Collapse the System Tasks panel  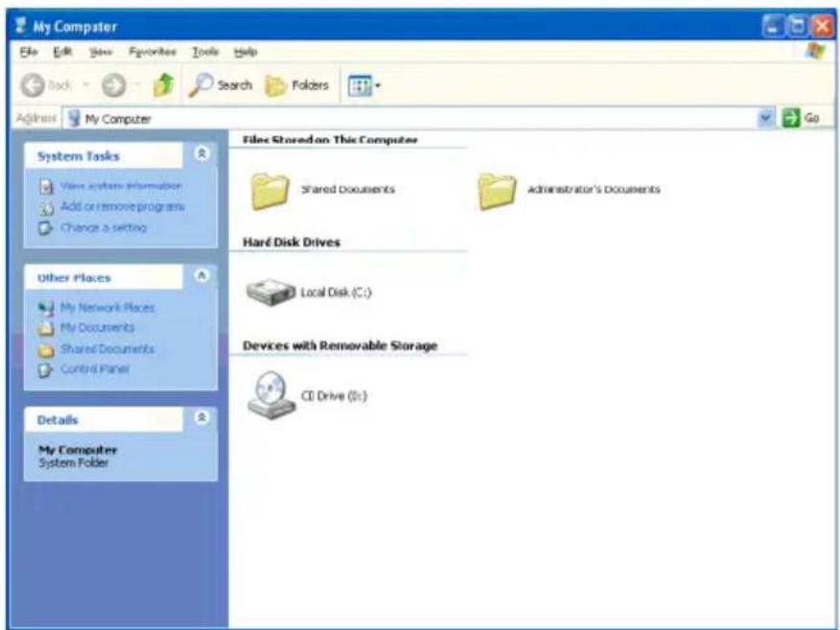201,153
